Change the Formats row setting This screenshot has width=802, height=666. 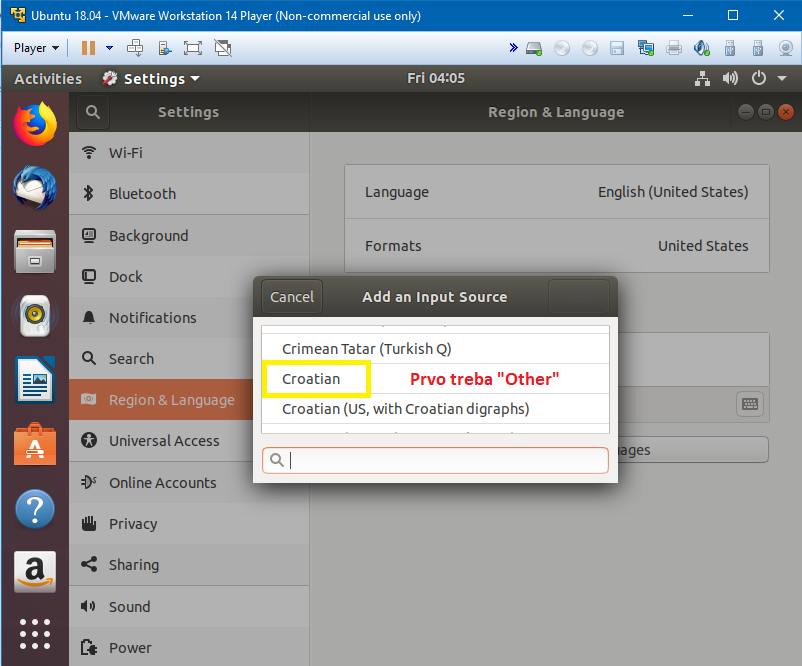point(557,246)
